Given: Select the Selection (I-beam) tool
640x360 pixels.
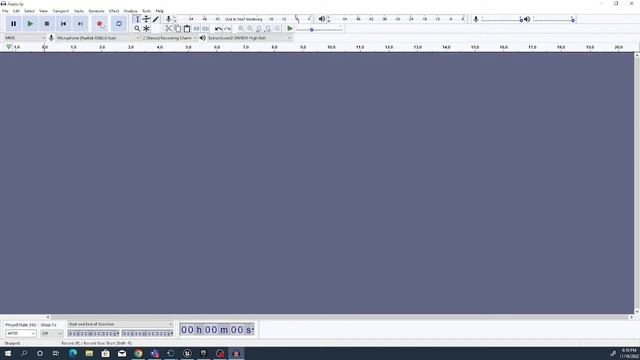Looking at the screenshot, I should coord(137,19).
